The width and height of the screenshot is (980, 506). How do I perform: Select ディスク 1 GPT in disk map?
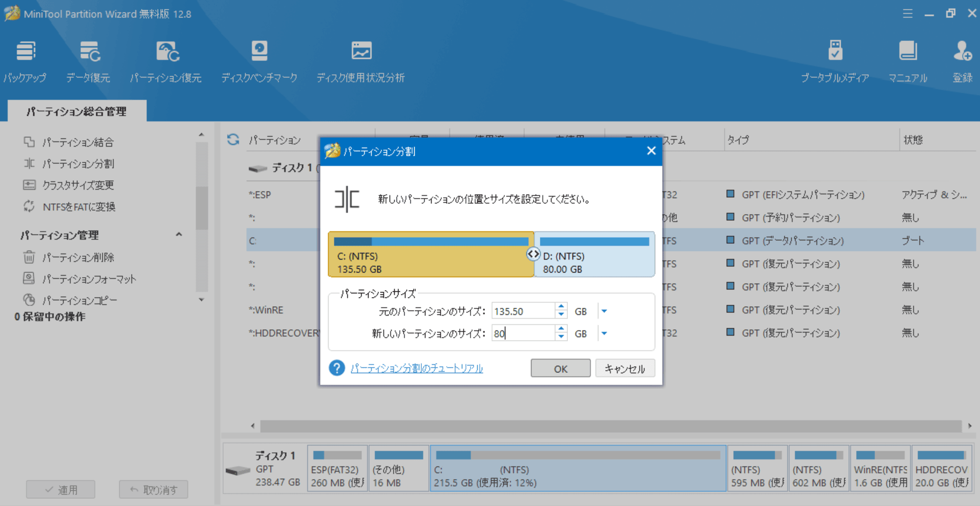click(264, 469)
